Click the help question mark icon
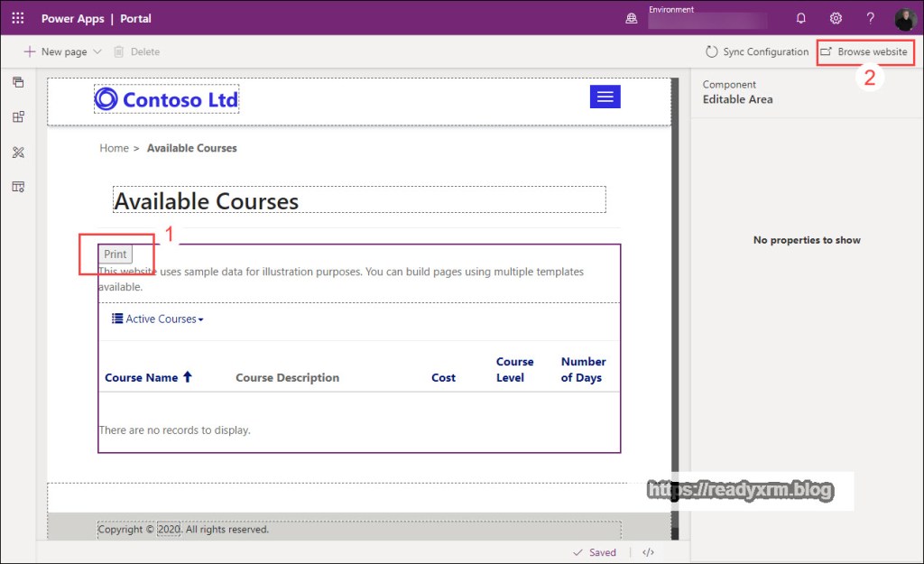The height and width of the screenshot is (564, 924). (x=871, y=18)
